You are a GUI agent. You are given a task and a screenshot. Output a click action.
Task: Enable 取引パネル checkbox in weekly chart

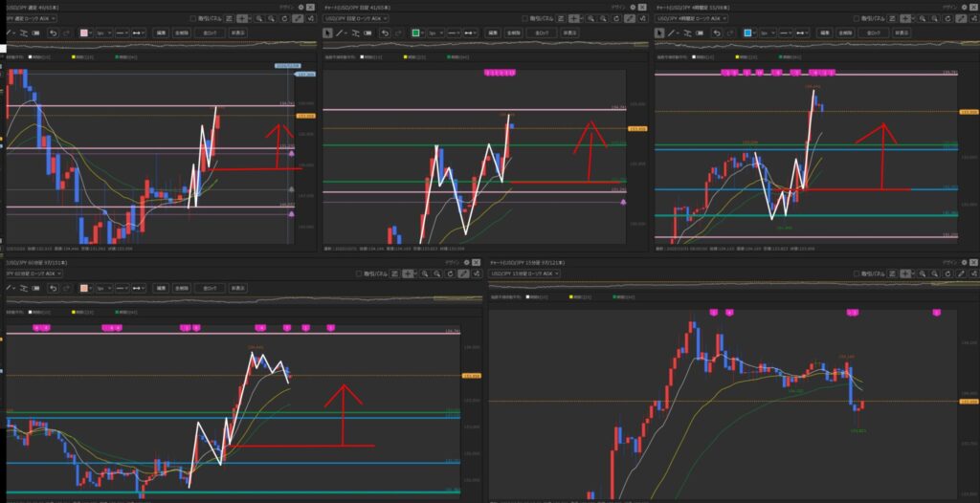193,18
